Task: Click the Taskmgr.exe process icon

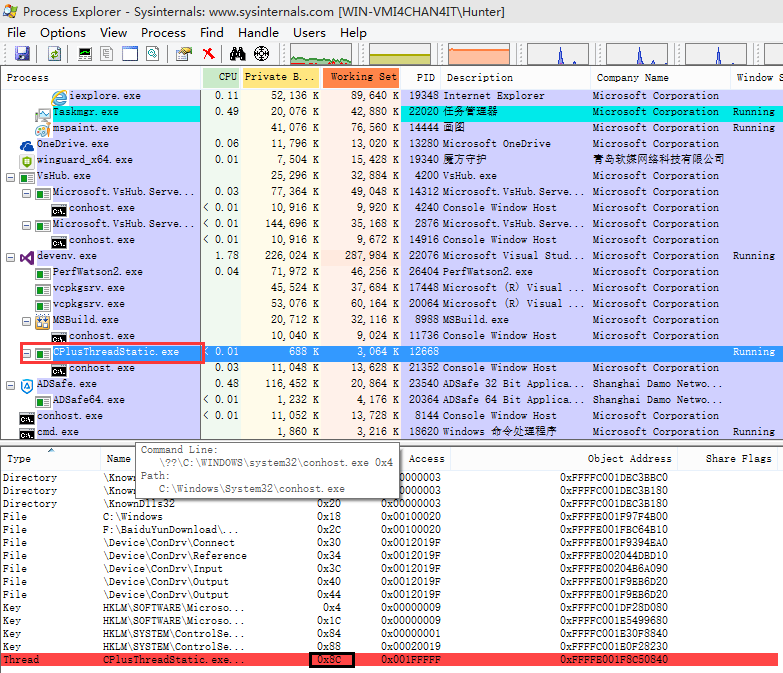Action: pyautogui.click(x=43, y=114)
